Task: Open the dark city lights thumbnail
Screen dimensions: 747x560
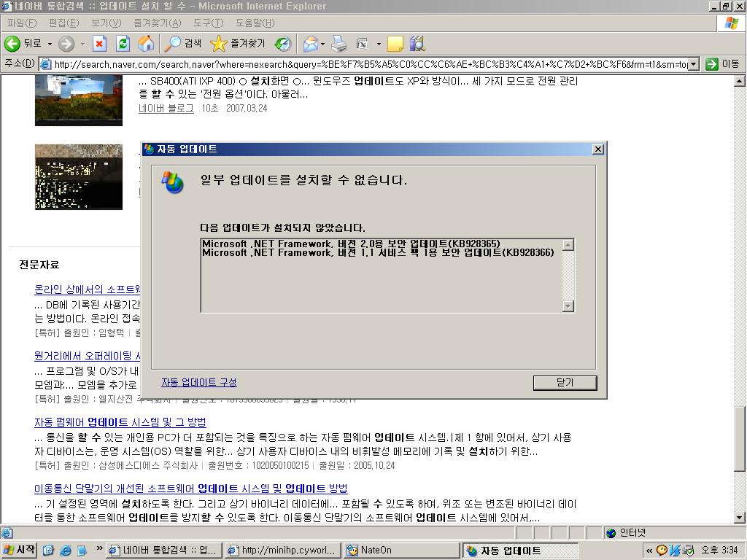Action: coord(79,177)
